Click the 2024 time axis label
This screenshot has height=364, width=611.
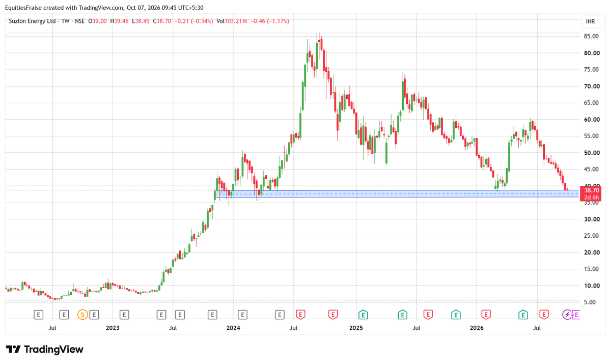click(233, 328)
